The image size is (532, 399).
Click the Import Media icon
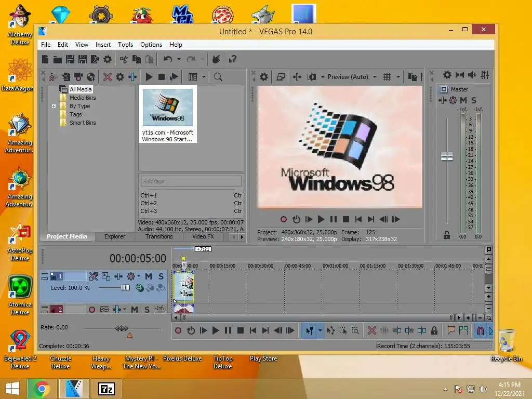66,77
